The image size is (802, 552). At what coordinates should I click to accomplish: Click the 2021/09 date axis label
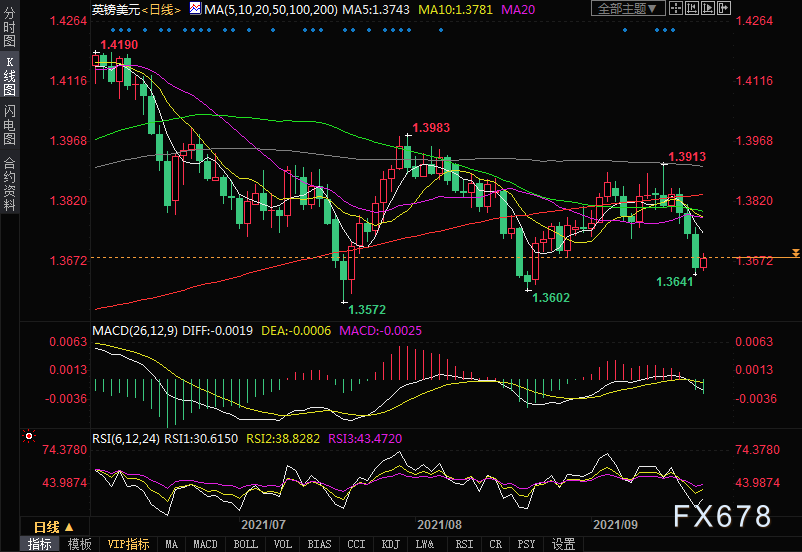point(615,524)
